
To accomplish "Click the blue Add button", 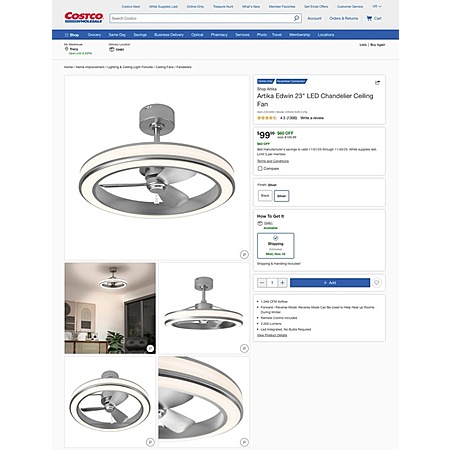I will click(330, 283).
